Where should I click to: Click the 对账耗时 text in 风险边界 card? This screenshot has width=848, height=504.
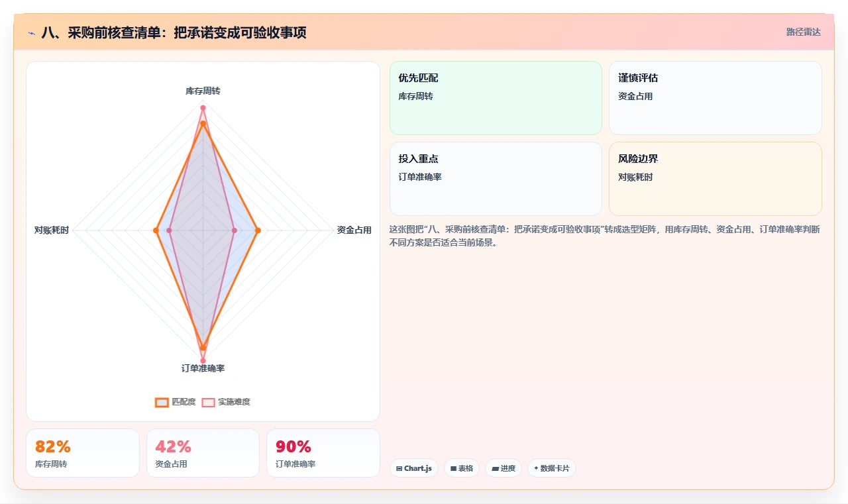point(635,177)
